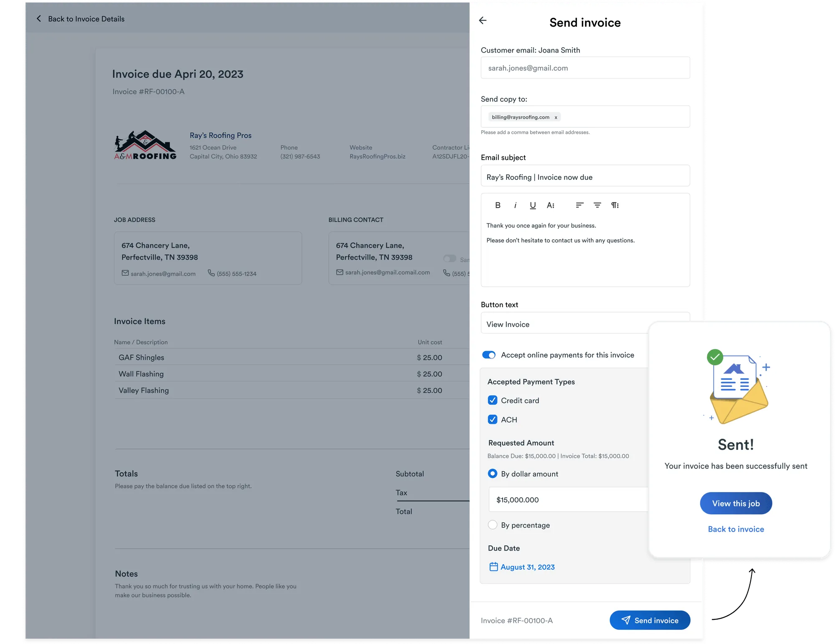Uncheck the Credit card payment type
835x644 pixels.
(x=493, y=400)
